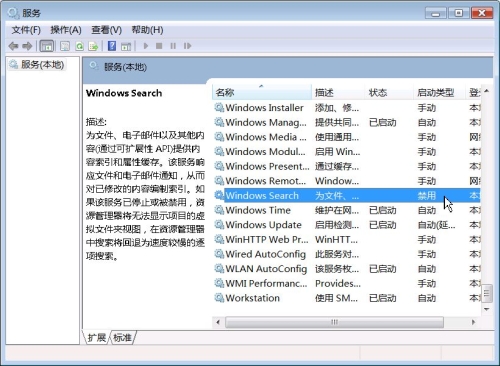Select the Windows Update service
The width and height of the screenshot is (500, 366).
coord(263,225)
